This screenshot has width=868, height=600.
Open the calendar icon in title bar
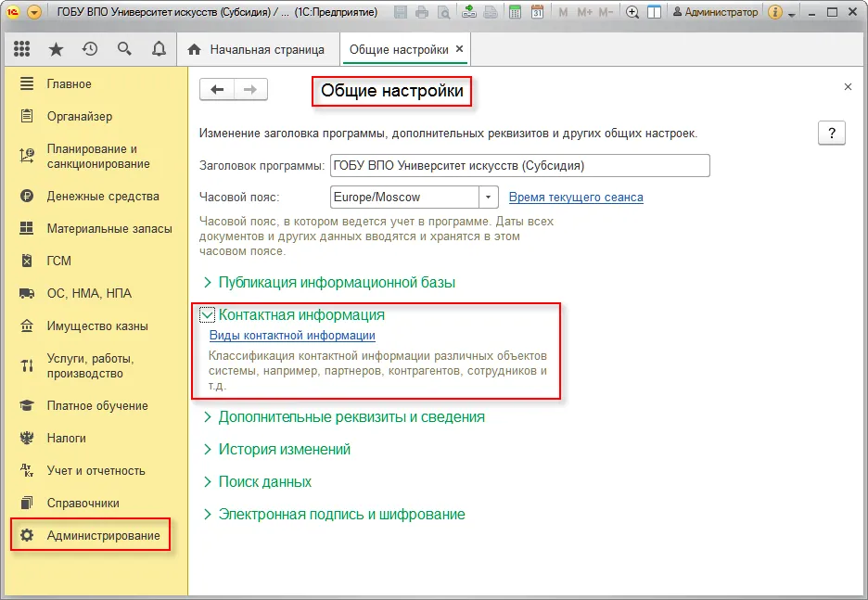(537, 12)
